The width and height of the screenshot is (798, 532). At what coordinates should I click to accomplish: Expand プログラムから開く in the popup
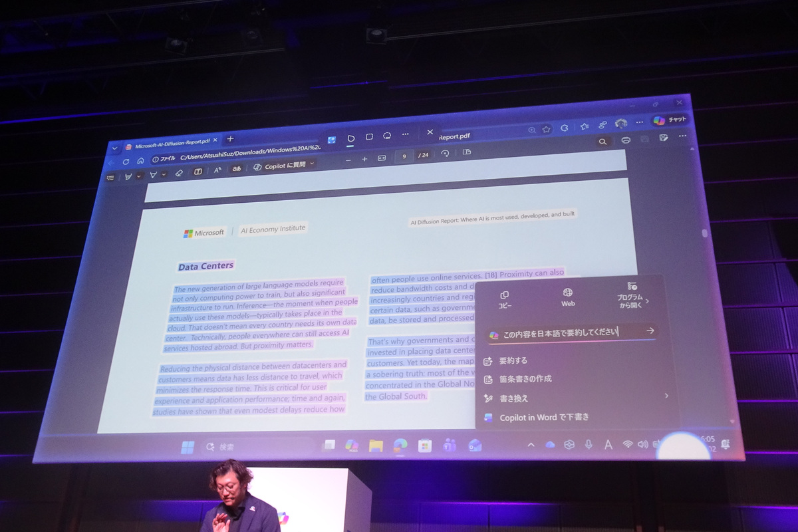[x=632, y=295]
